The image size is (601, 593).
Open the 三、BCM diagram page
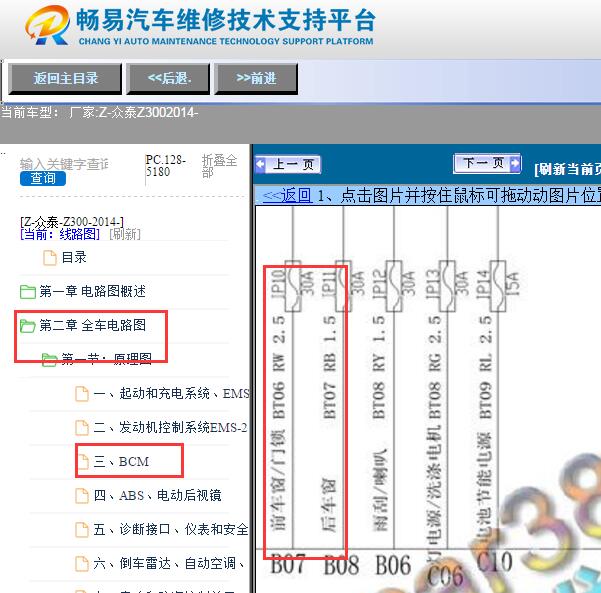coord(121,461)
